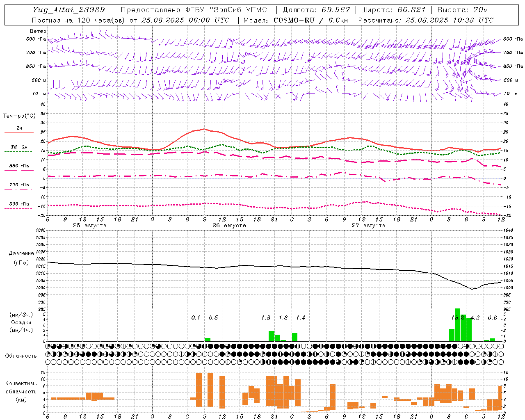Click the Тем-ра(°C) axis title

tap(19, 116)
